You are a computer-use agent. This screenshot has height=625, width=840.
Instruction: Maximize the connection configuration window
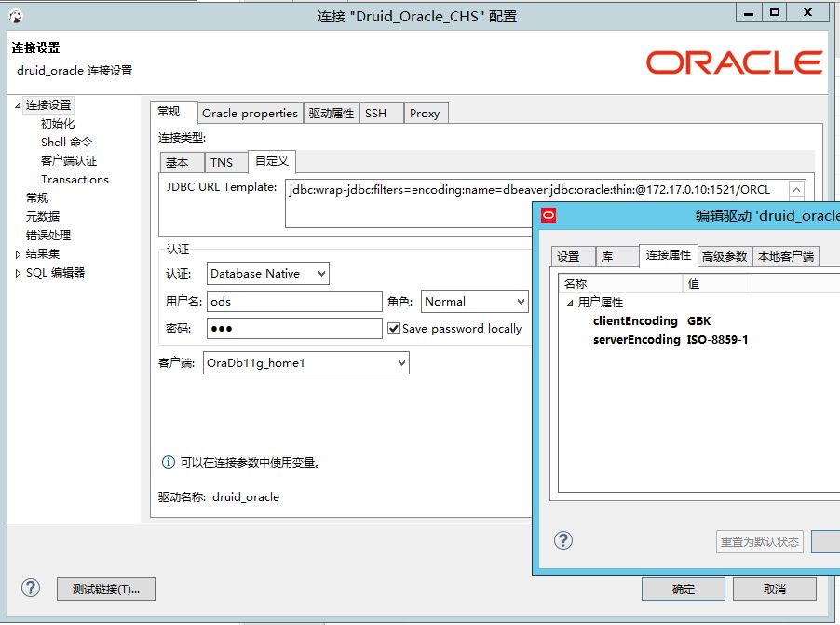pyautogui.click(x=775, y=13)
